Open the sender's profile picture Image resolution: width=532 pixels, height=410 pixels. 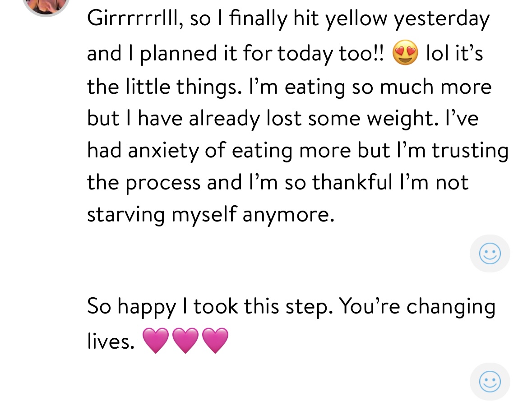click(x=46, y=5)
